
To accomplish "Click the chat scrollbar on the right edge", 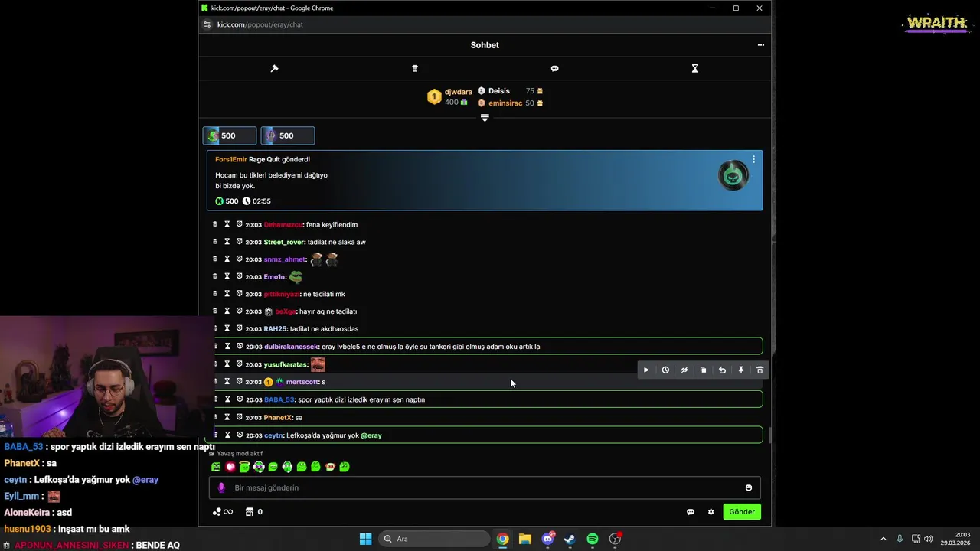I will [x=769, y=435].
